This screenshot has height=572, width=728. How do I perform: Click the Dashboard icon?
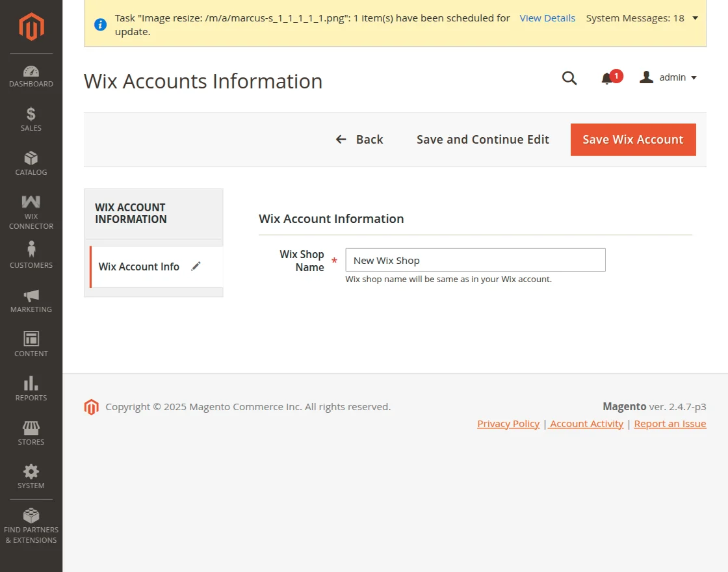coord(31,71)
